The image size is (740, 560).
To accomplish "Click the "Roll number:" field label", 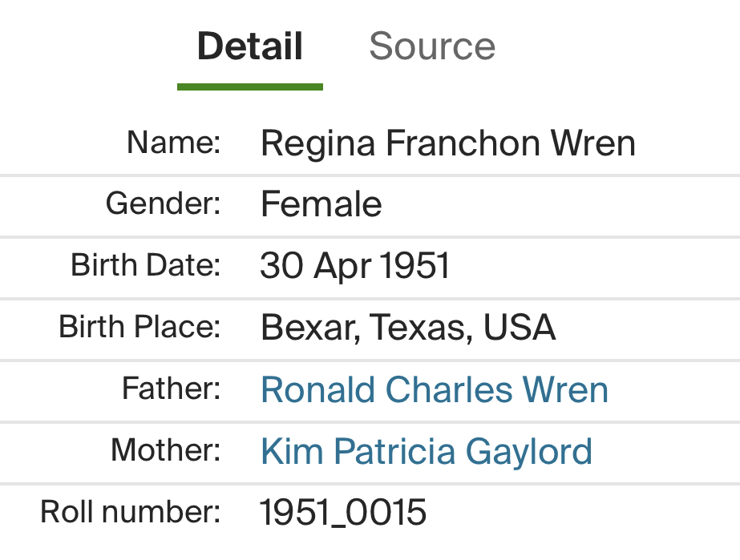I will 131,512.
